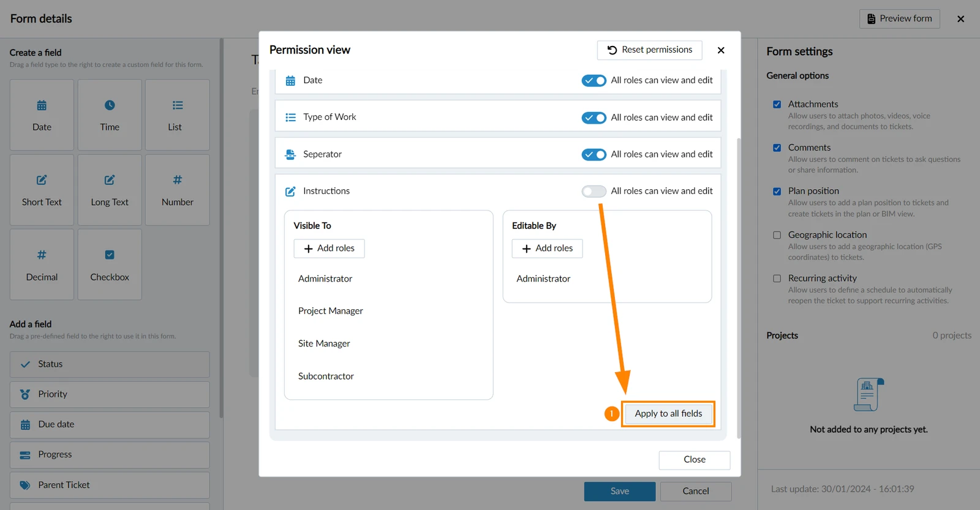Click the Instructions edit icon in permissions

click(x=290, y=192)
